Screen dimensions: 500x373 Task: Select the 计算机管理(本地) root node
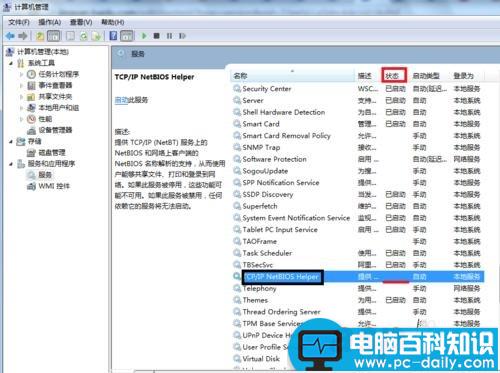click(x=43, y=52)
